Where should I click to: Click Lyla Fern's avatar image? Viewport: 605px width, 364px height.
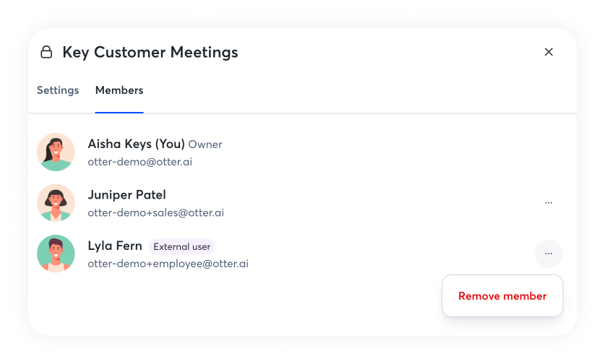[56, 253]
